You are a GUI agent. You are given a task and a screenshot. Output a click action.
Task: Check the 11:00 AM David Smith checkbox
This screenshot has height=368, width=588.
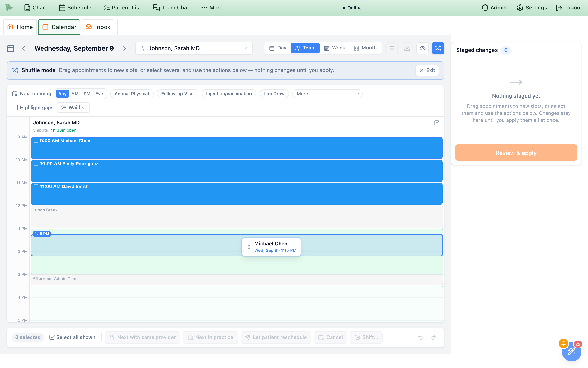click(x=36, y=186)
